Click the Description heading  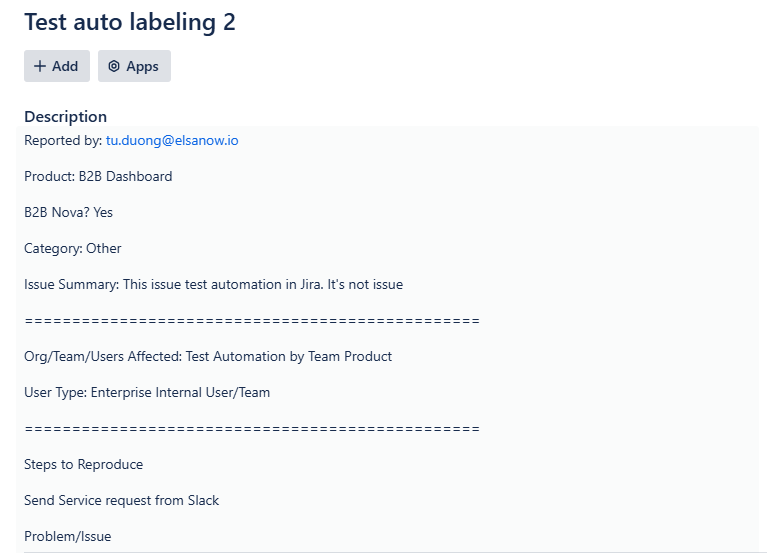(65, 117)
